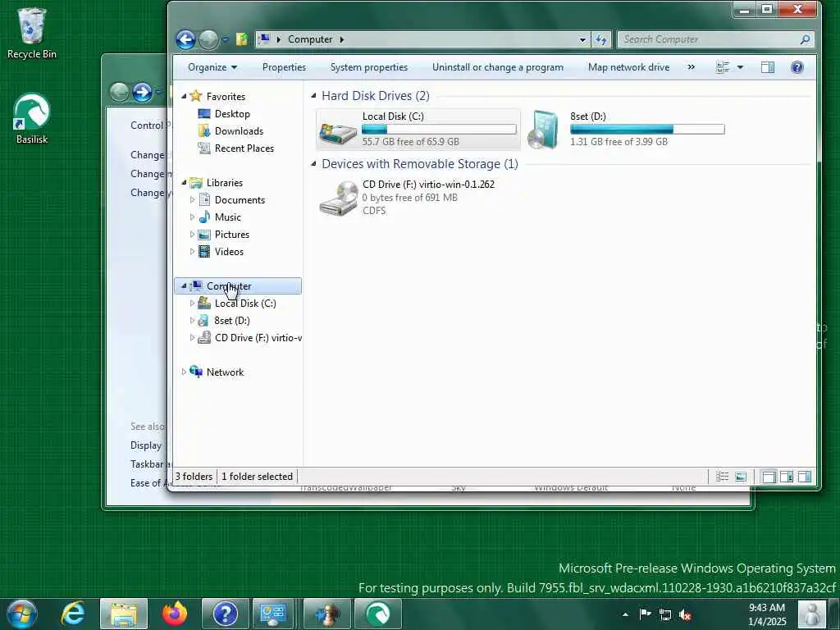Select the Local Disk (C:) drive icon
Image resolution: width=840 pixels, height=630 pixels.
337,131
